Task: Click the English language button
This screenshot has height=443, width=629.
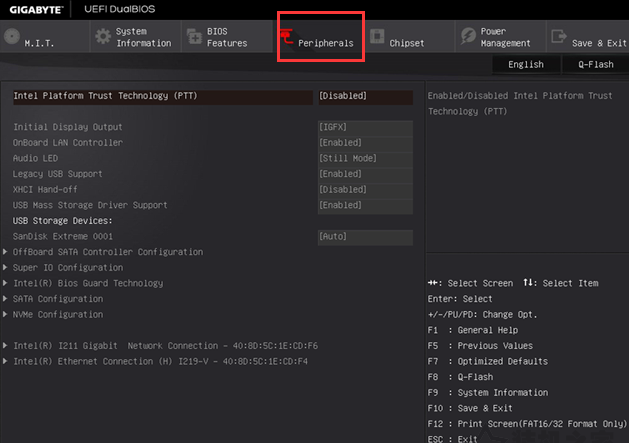Action: click(x=526, y=65)
